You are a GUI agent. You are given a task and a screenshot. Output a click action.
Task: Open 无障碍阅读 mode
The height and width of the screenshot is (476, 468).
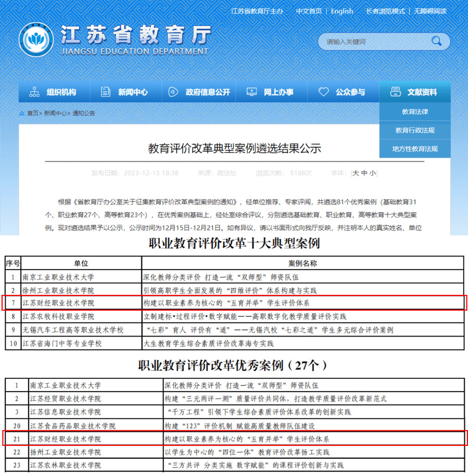point(429,11)
